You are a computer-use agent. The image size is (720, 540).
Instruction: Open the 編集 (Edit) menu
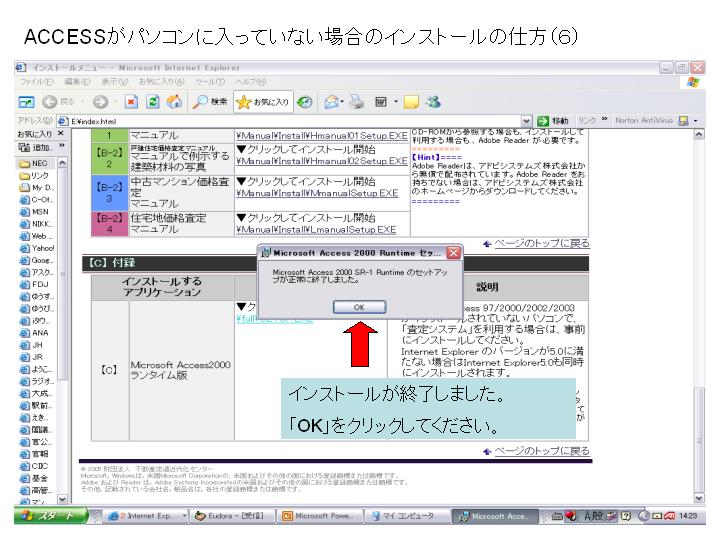pyautogui.click(x=77, y=82)
